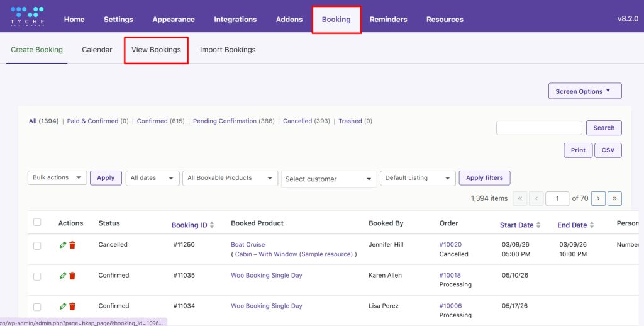Click the bookings search input field
The width and height of the screenshot is (644, 326).
point(539,128)
